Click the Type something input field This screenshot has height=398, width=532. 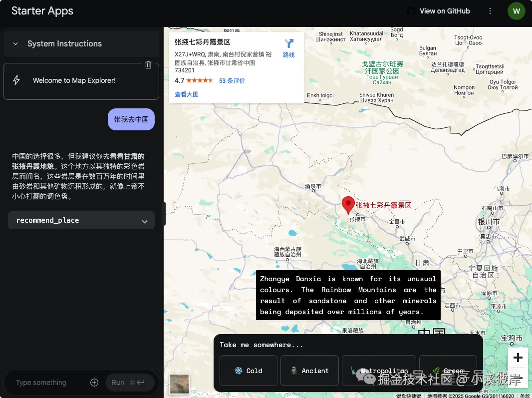pyautogui.click(x=41, y=383)
